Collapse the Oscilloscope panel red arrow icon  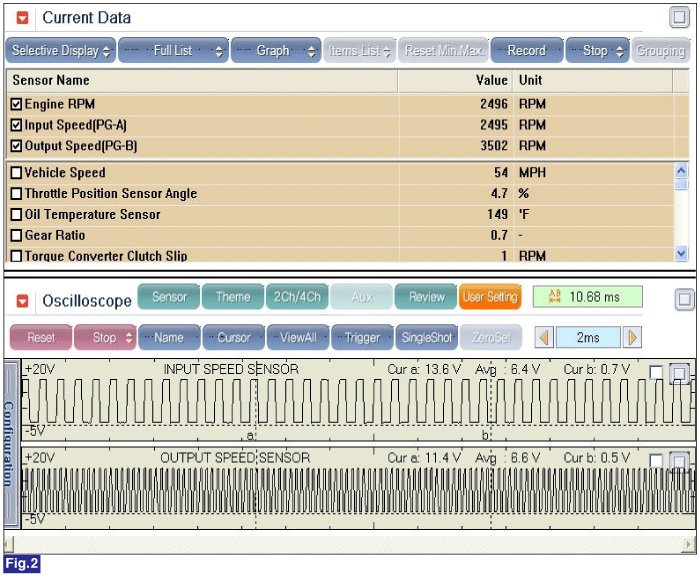(22, 301)
